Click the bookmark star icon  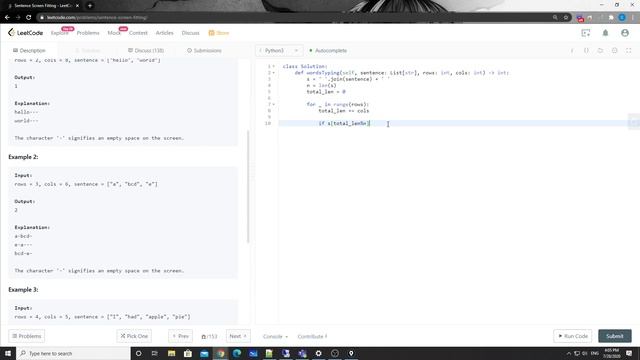pos(566,18)
